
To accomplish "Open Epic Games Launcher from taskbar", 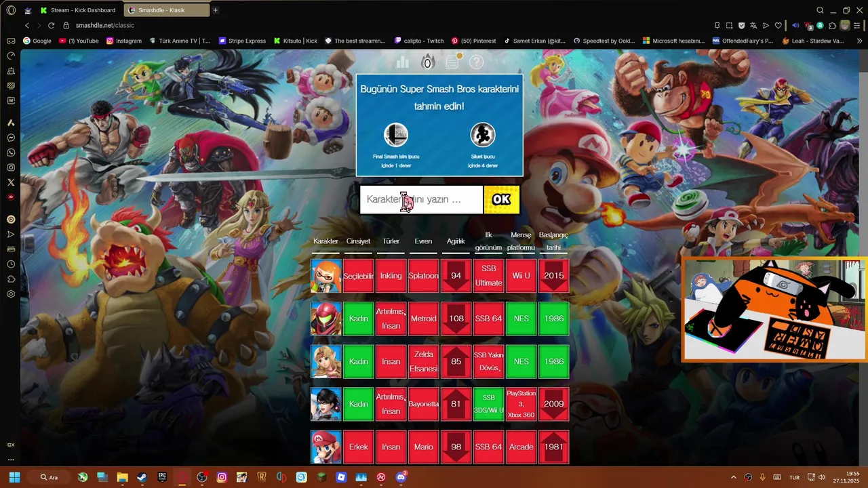I will pyautogui.click(x=162, y=477).
